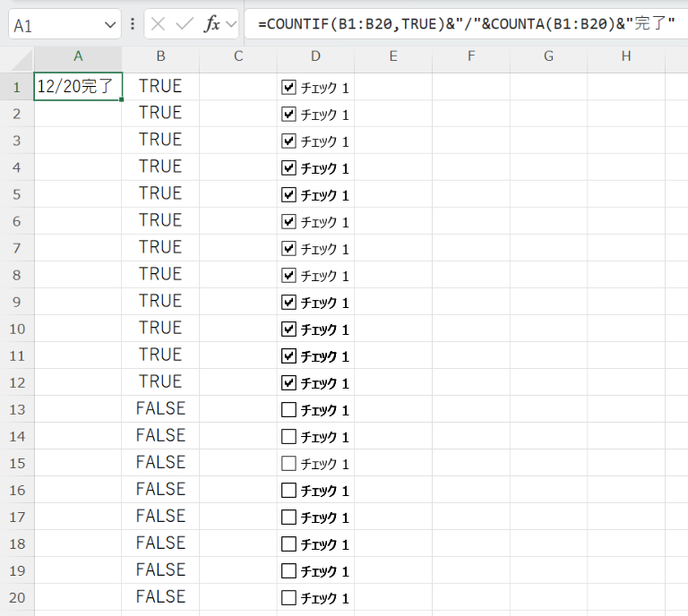Uncheck the checkbox in row 1
Viewport: 688px width, 616px height.
point(288,88)
